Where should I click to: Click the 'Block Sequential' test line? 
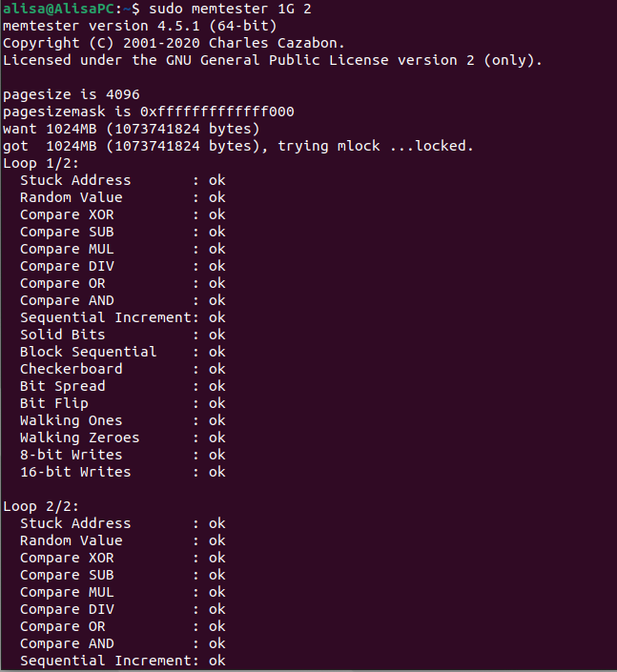tap(123, 352)
